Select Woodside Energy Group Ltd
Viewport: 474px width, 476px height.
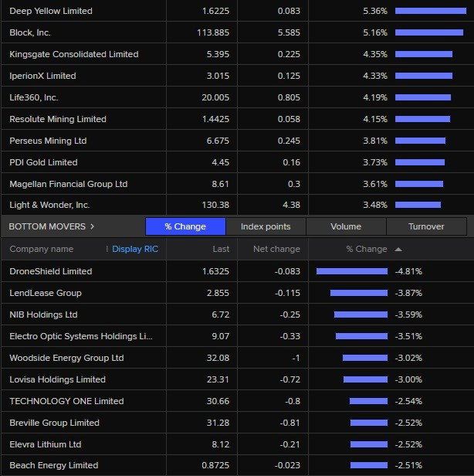tap(66, 358)
